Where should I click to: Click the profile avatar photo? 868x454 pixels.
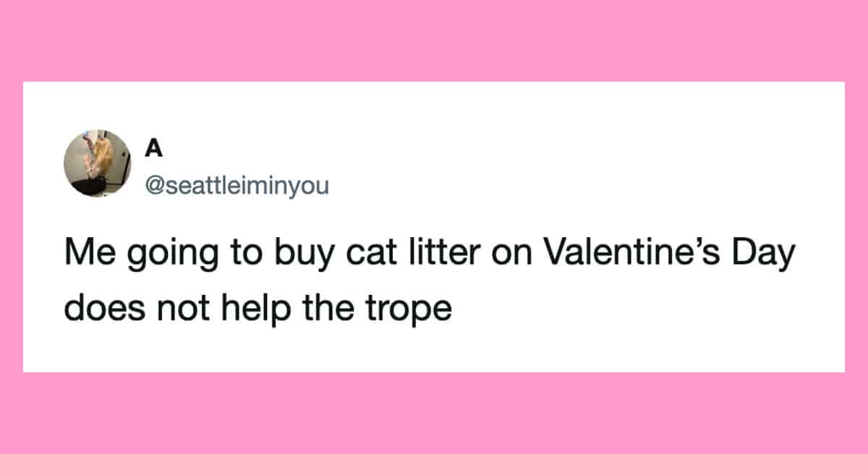click(x=97, y=163)
